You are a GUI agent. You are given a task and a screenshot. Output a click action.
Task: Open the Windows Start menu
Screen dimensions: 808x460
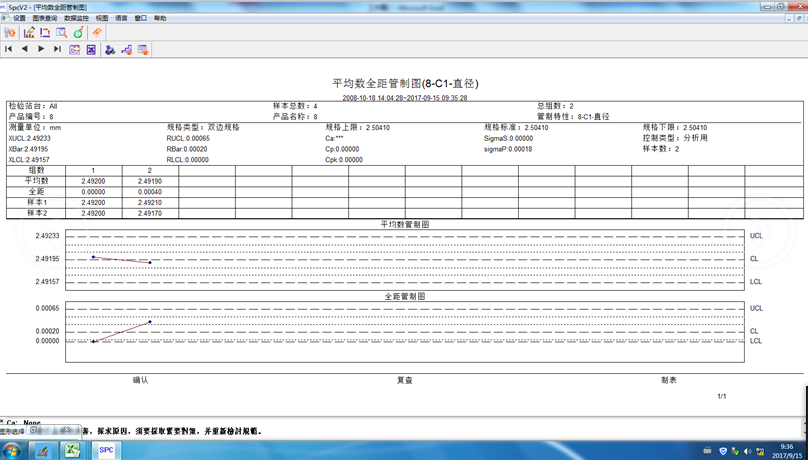click(11, 450)
